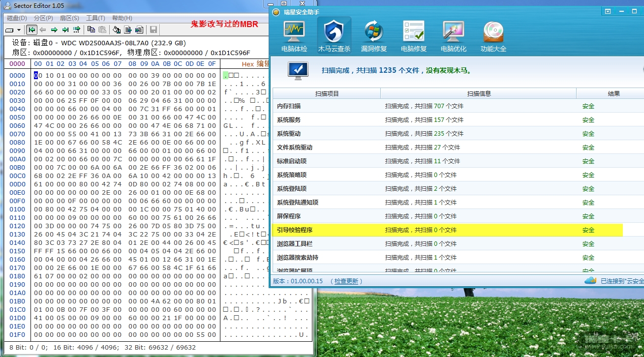Click the import sector from file icon
Image resolution: width=644 pixels, height=357 pixels.
click(139, 30)
